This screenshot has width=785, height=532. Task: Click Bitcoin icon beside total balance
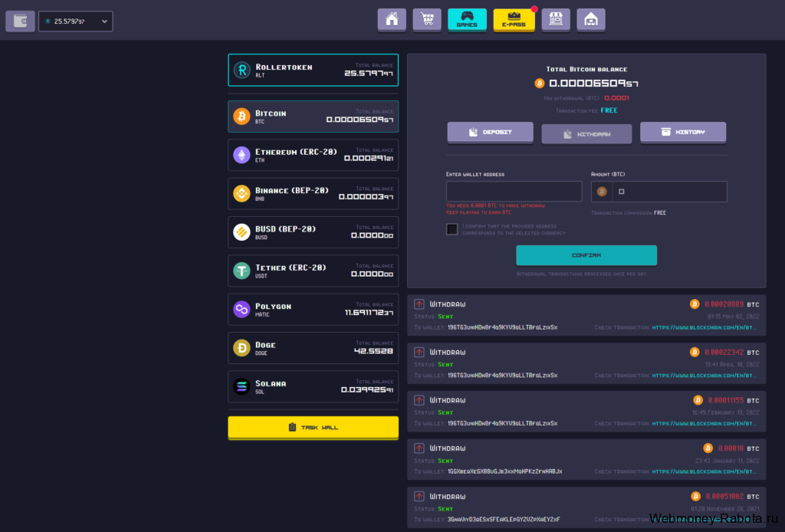click(x=539, y=84)
